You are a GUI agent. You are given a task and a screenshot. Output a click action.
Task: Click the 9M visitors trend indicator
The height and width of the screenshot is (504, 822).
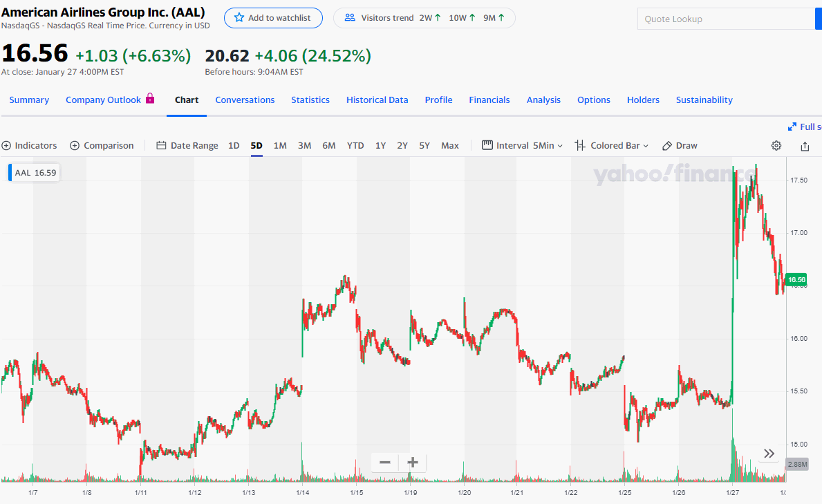[494, 18]
